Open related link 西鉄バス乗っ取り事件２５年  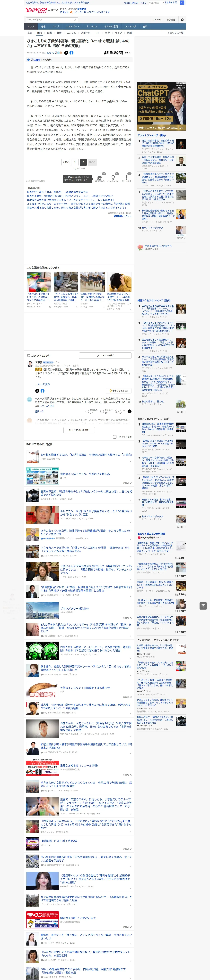[76, 208]
